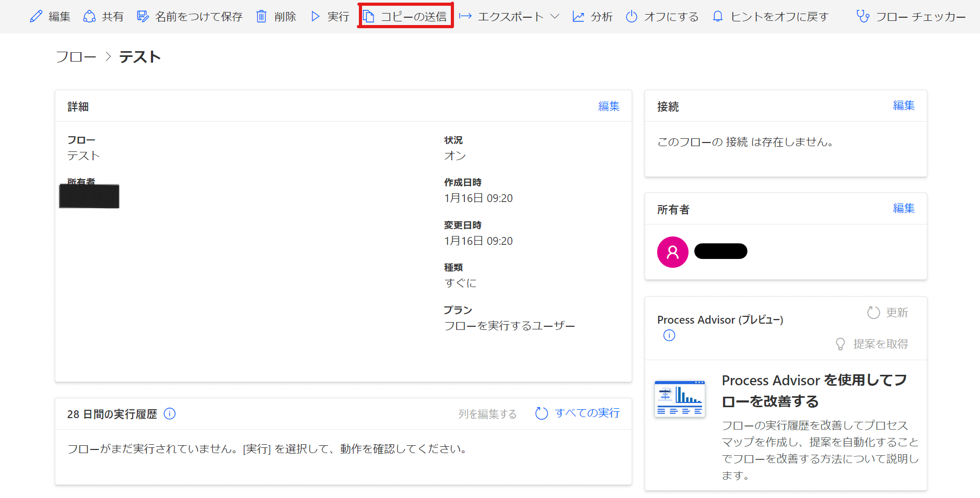980x498 pixels.
Task: Click 編集 link in 所有者 card
Action: click(x=904, y=208)
